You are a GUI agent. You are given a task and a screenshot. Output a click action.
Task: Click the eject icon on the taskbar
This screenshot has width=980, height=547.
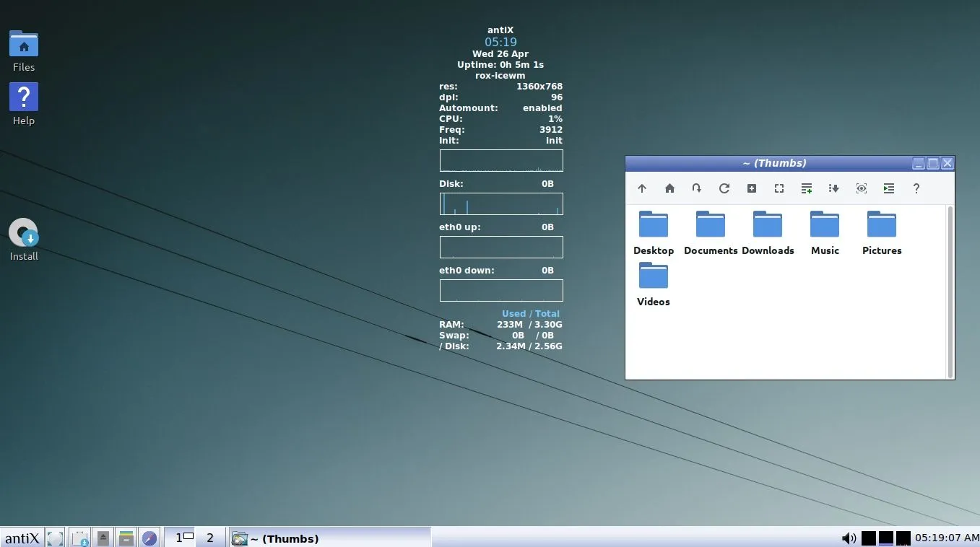tap(103, 538)
